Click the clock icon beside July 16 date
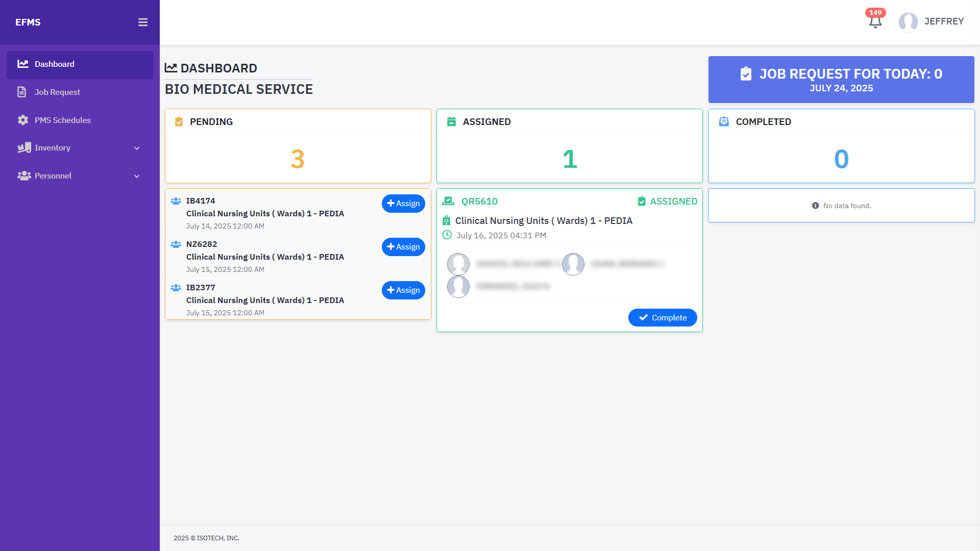The width and height of the screenshot is (980, 551). (x=447, y=235)
